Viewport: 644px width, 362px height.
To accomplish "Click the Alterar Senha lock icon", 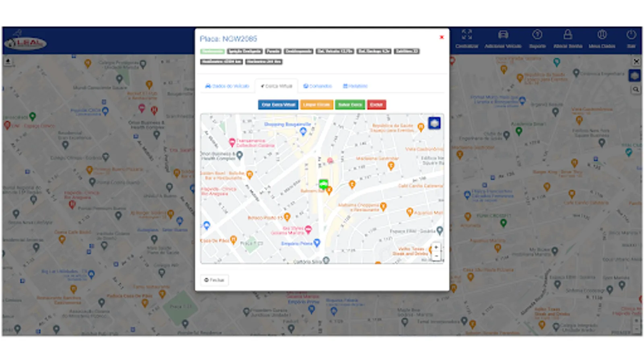I will (x=567, y=34).
